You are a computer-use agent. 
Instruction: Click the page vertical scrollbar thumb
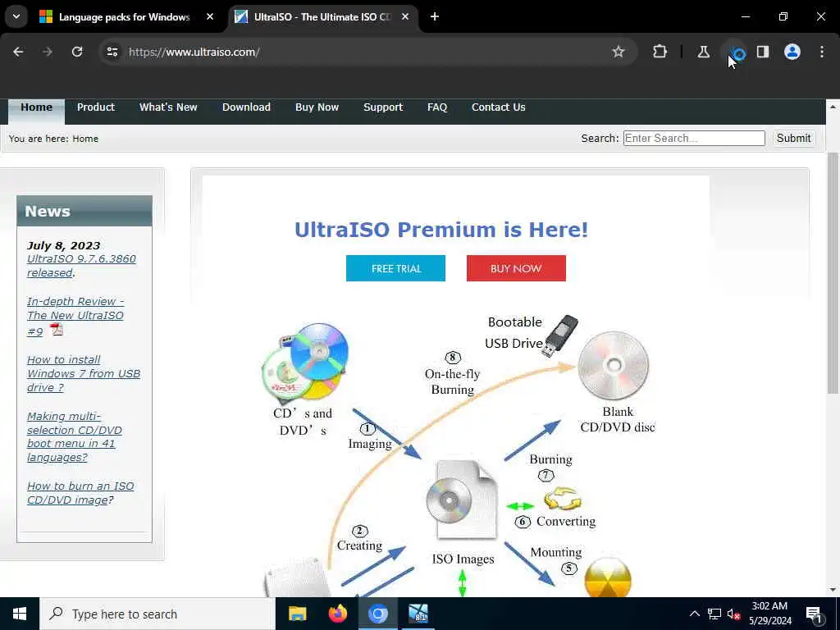(833, 273)
